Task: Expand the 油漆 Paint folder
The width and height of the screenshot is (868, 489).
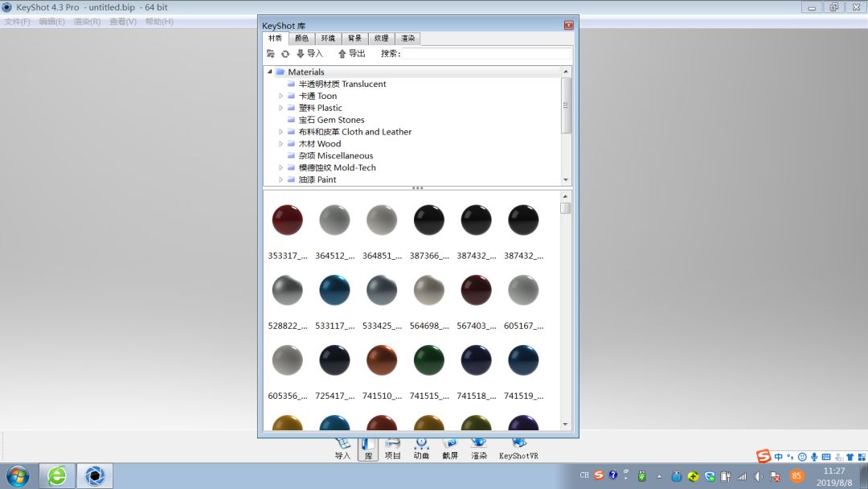Action: click(280, 179)
